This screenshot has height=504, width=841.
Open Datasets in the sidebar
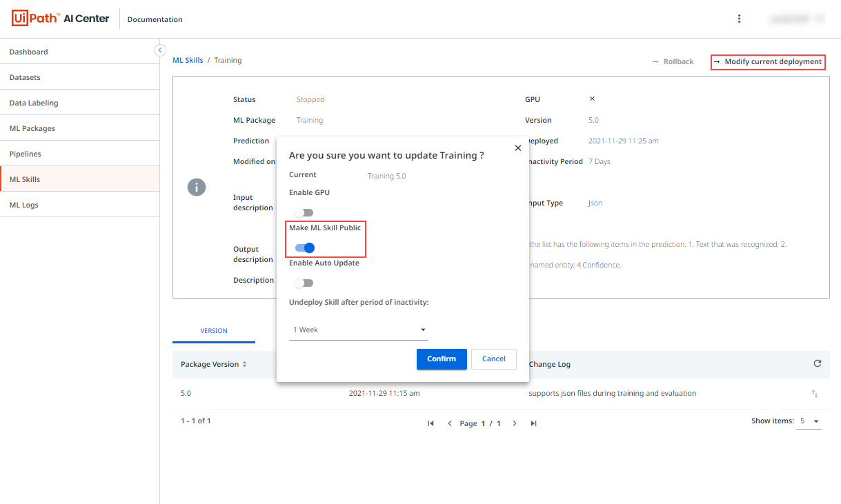click(80, 77)
